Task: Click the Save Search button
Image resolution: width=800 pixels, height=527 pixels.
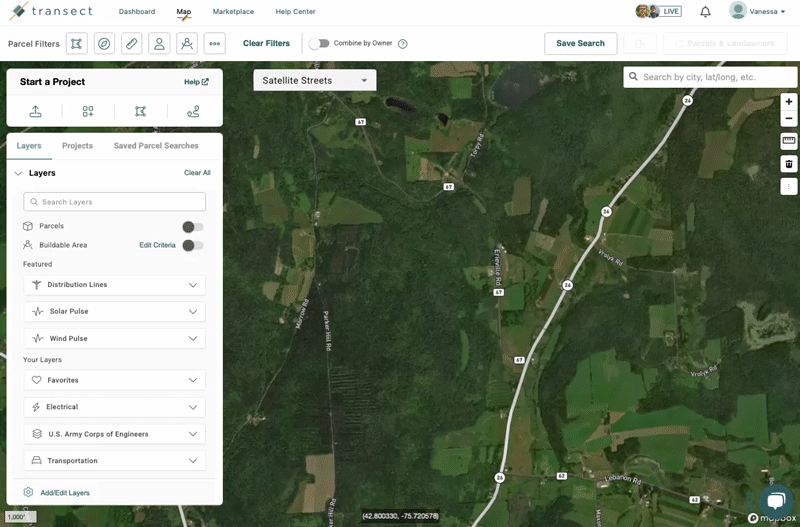Action: point(580,43)
